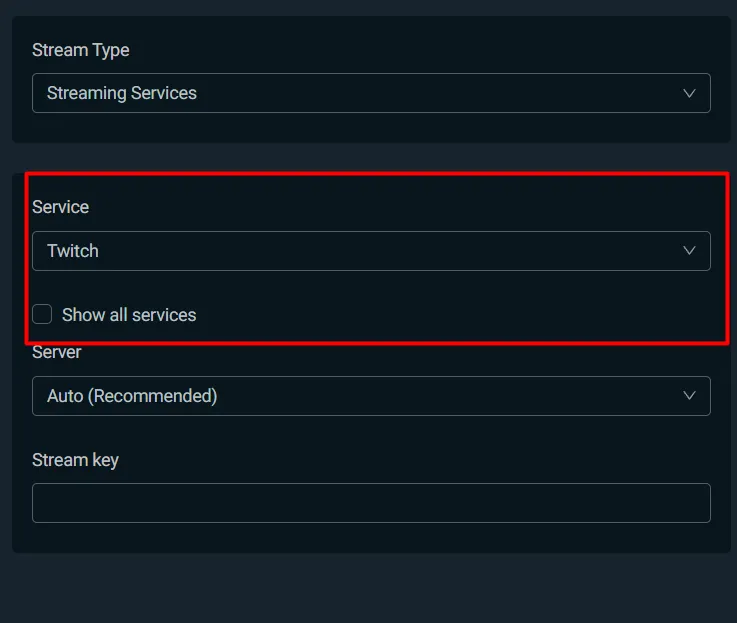Focus the Stream key input field
The image size is (737, 623).
click(370, 503)
